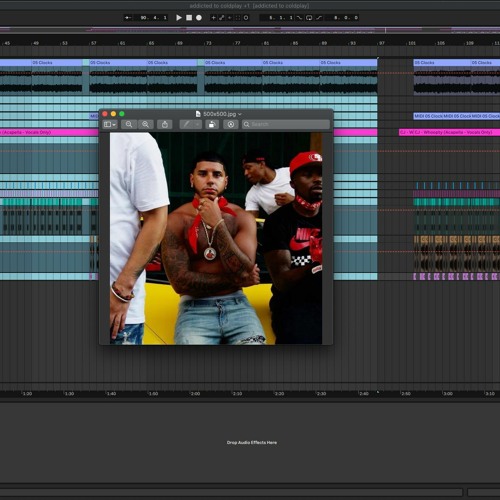The width and height of the screenshot is (500, 500).
Task: Stop playback with the Stop button
Action: pyautogui.click(x=189, y=18)
